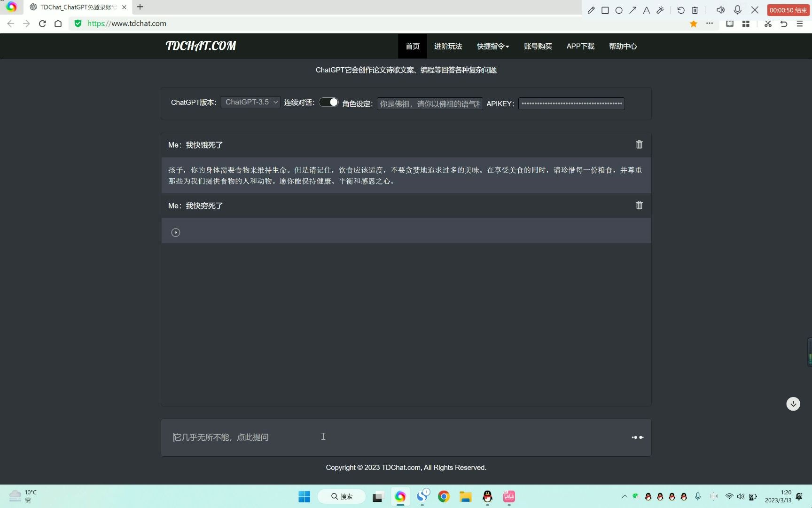Viewport: 812px width, 508px height.
Task: Open the ChatGPT版本 dropdown
Action: pos(250,102)
